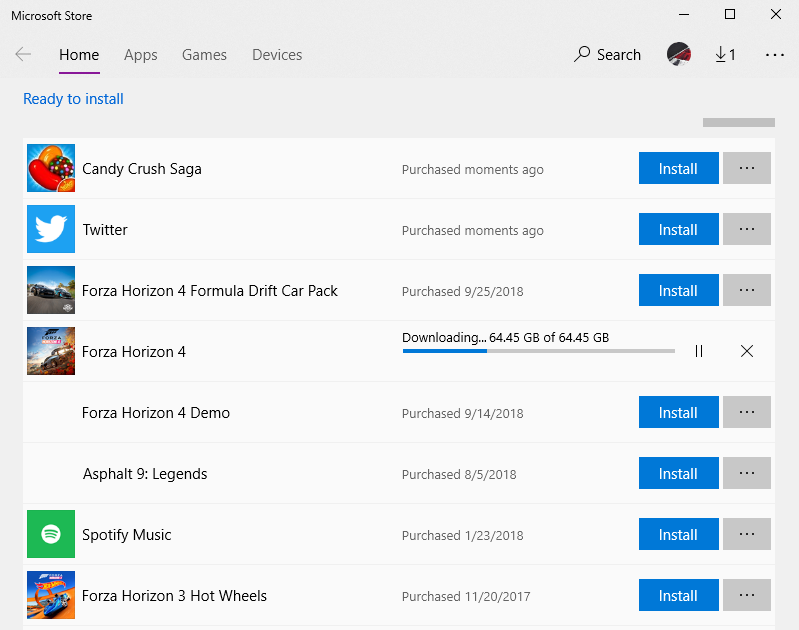Click the Forza Horizon 4 Formula Drift Car Pack thumbnail

[x=51, y=290]
